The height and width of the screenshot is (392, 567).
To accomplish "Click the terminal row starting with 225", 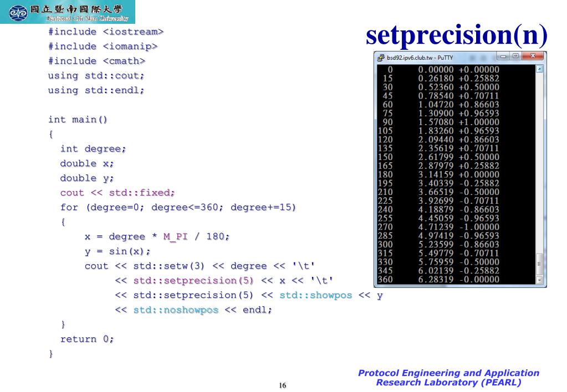I will click(438, 200).
